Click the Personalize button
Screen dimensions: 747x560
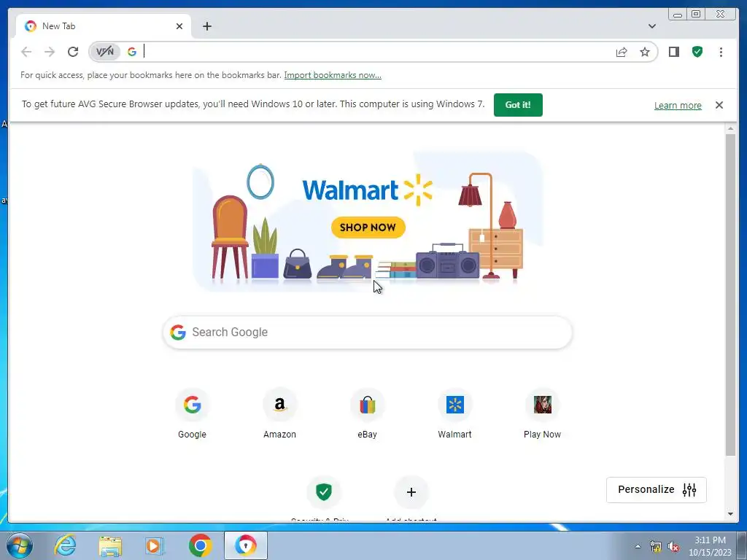tap(656, 489)
